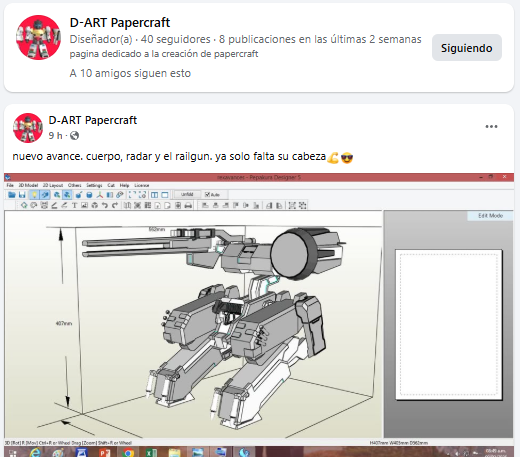520x457 pixels.
Task: Click the paint bucket icon in toolbar
Action: point(79,195)
